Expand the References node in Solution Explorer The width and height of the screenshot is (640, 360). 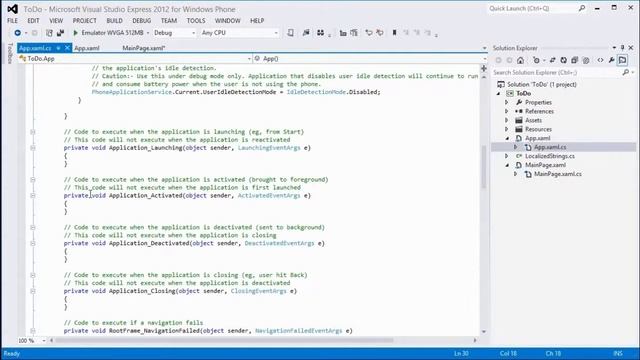tap(507, 111)
